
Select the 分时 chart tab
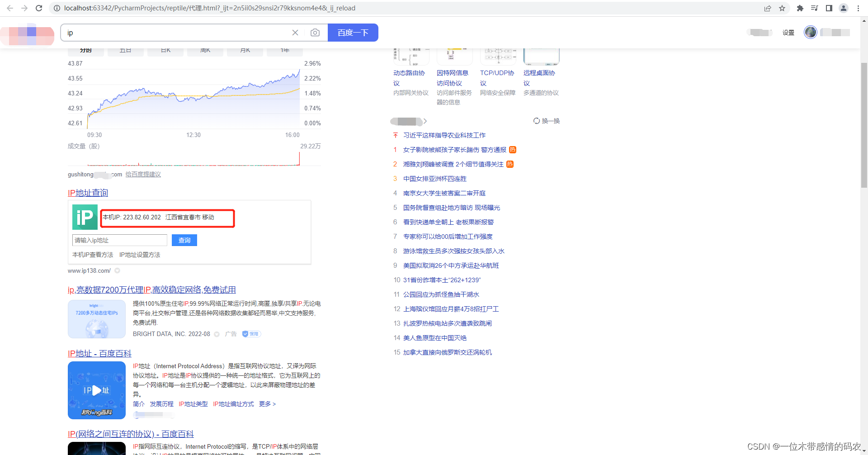(86, 51)
